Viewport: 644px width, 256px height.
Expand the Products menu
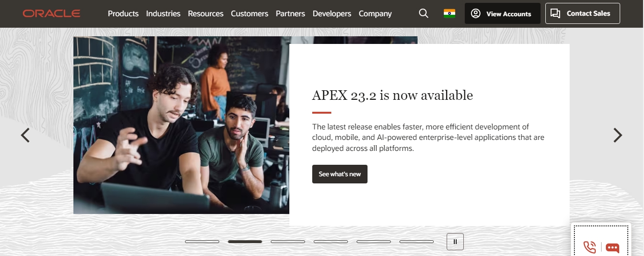pos(123,13)
